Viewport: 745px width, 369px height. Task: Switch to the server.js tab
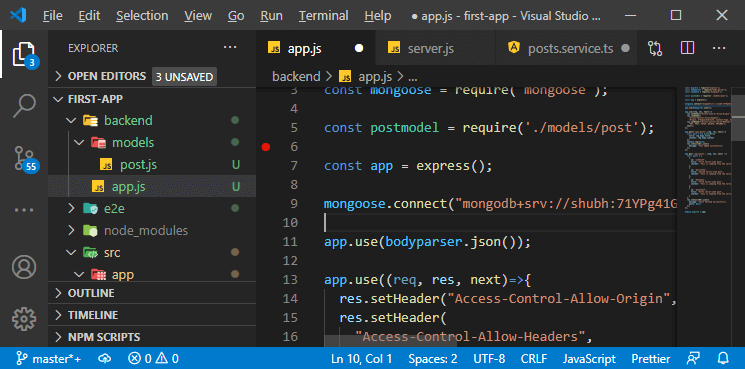coord(435,48)
